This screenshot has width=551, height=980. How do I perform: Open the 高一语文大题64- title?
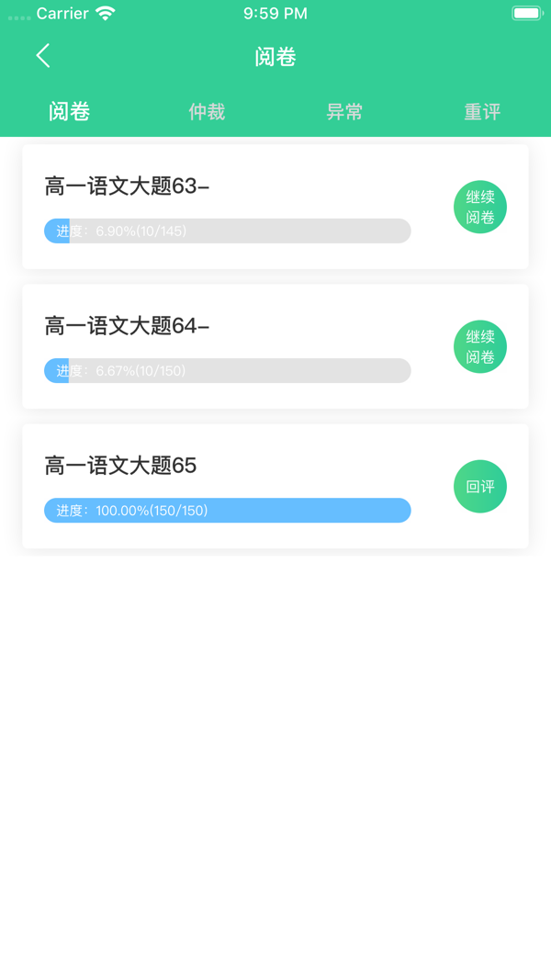(127, 326)
